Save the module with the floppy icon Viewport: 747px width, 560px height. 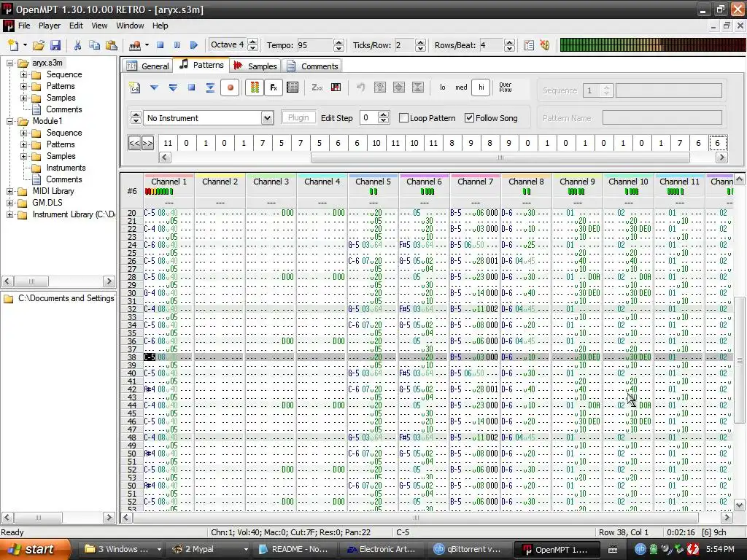55,45
